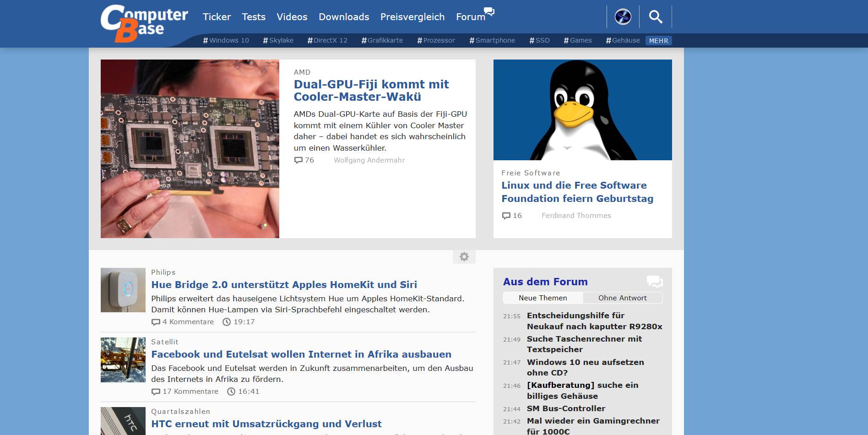
Task: Click author name Wolfgang Andermahr
Action: [x=369, y=160]
